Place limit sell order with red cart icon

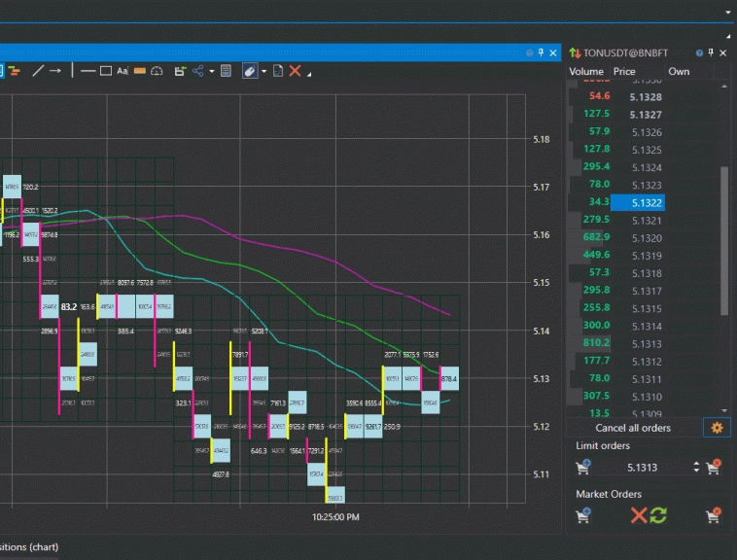click(714, 468)
